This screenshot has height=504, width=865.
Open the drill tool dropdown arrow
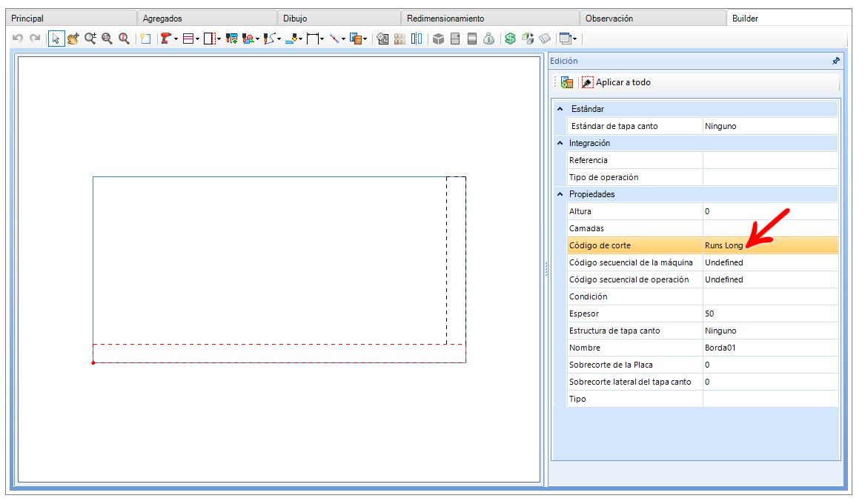click(176, 39)
